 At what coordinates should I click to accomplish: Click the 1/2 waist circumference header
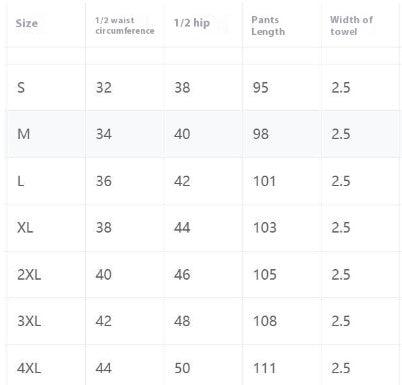125,25
